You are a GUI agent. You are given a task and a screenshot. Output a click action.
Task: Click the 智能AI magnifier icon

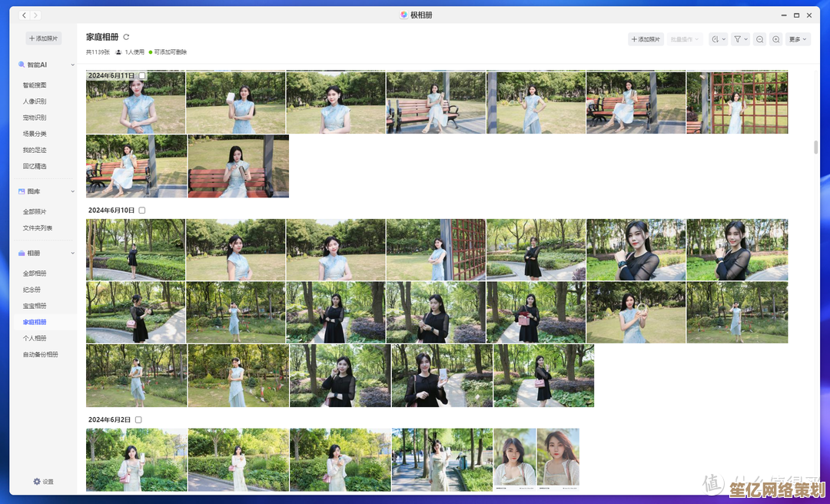point(22,65)
